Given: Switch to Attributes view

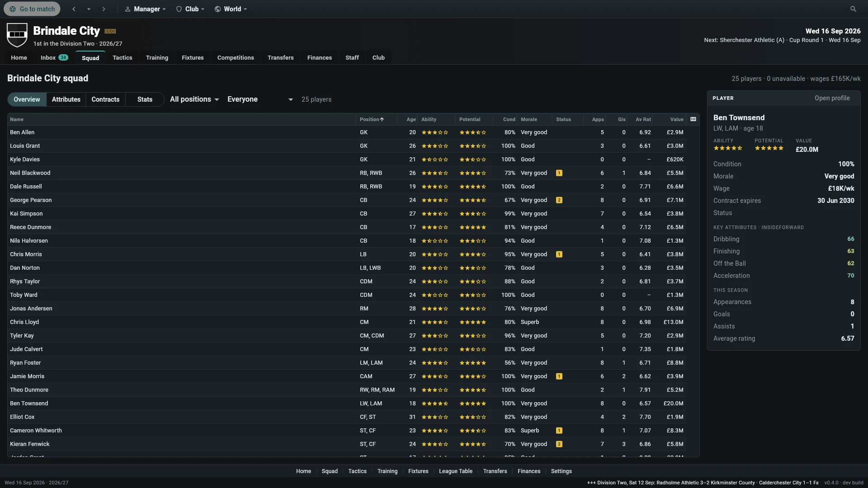Looking at the screenshot, I should (x=66, y=99).
